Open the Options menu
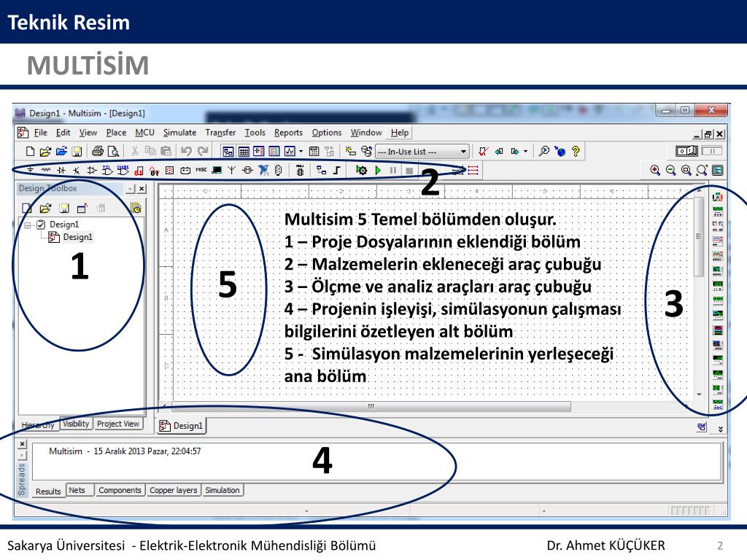Screen dimensions: 747x560 click(327, 133)
